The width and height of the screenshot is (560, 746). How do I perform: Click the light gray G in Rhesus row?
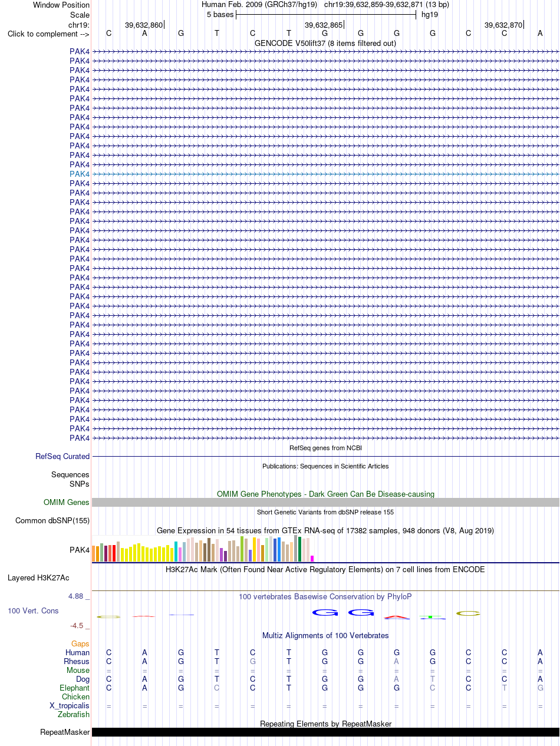[x=253, y=661]
